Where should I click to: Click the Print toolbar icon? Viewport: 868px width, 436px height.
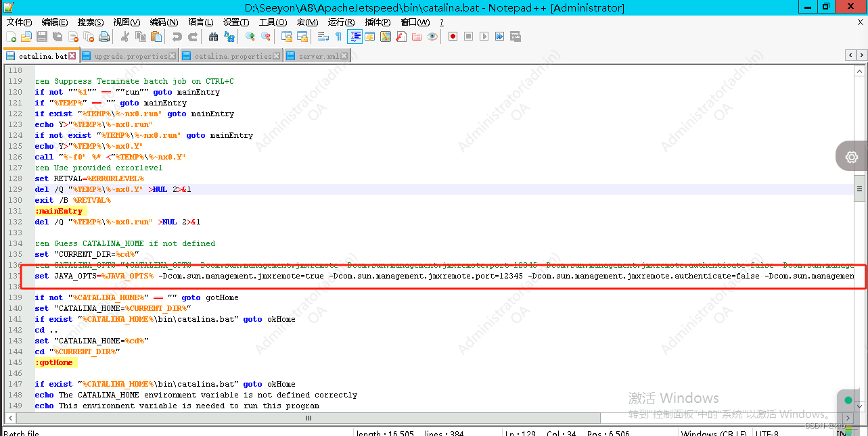coord(104,37)
